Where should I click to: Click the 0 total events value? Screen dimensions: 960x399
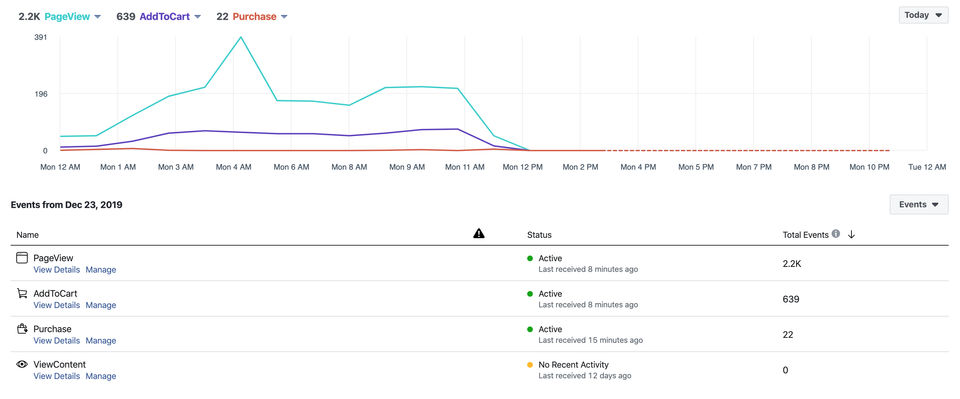pos(786,370)
